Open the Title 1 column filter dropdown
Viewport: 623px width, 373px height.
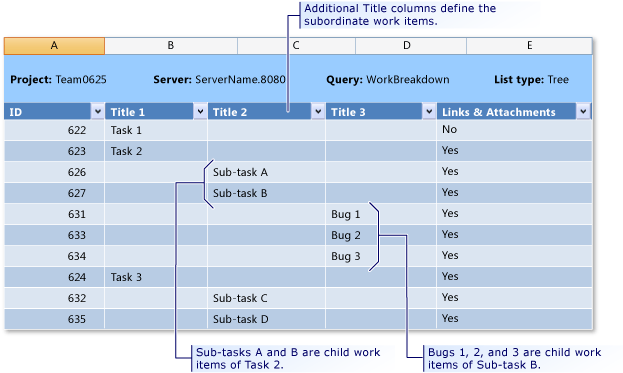pos(200,112)
